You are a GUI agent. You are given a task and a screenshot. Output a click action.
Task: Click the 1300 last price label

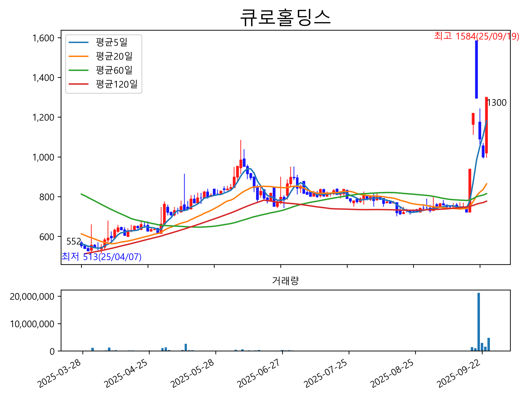pos(497,103)
